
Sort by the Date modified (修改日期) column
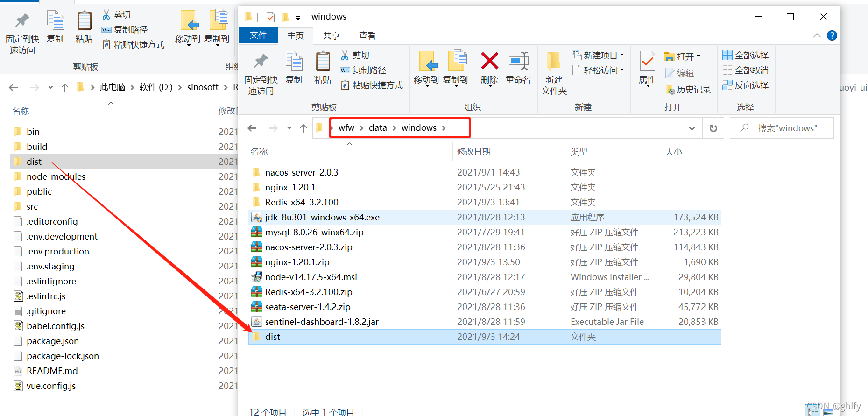(474, 152)
